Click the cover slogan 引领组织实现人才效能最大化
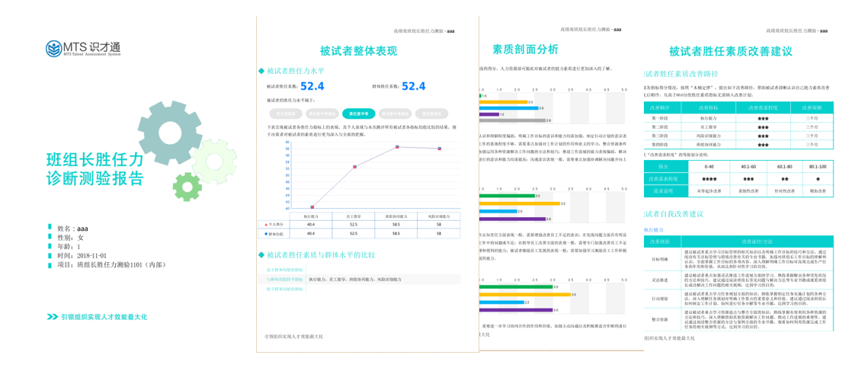868x387 pixels. (x=104, y=317)
